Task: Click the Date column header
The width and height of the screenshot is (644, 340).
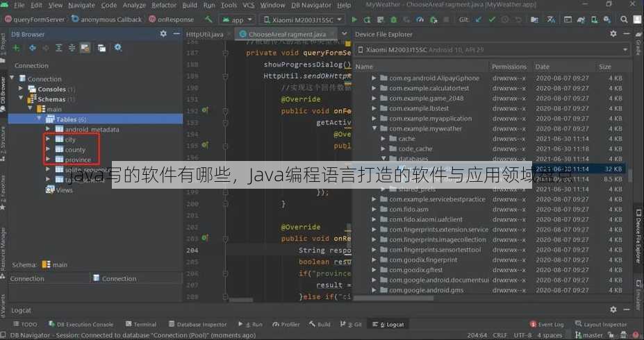Action: [x=542, y=67]
